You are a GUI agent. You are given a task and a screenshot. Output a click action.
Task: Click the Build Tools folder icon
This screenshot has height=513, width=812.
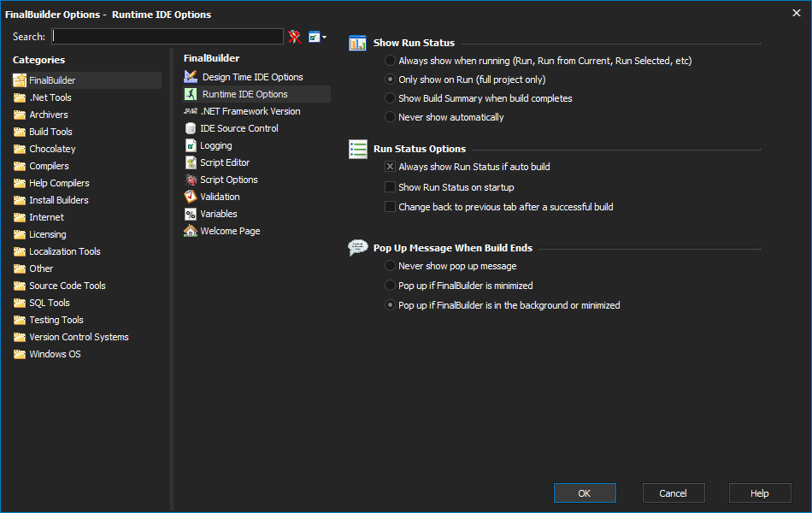[x=20, y=132]
